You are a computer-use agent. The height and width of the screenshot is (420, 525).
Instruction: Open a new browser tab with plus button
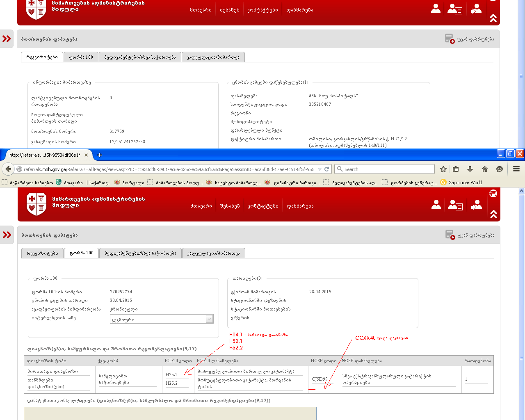coord(99,155)
